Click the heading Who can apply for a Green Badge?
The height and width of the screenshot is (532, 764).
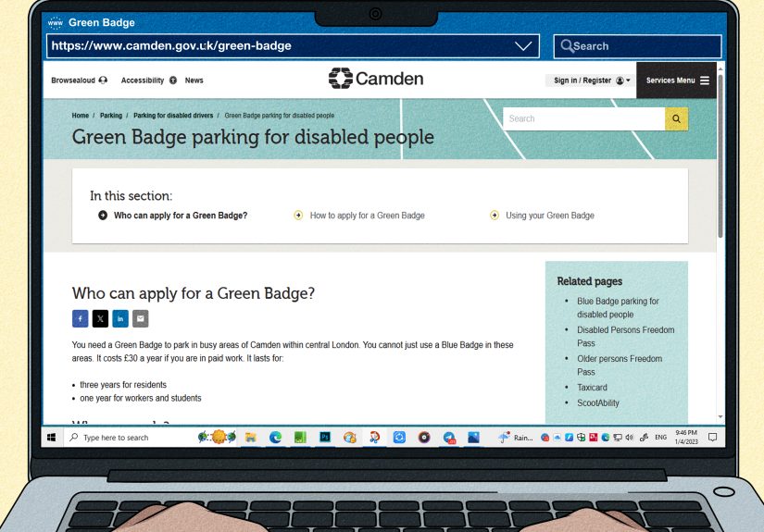pos(194,293)
